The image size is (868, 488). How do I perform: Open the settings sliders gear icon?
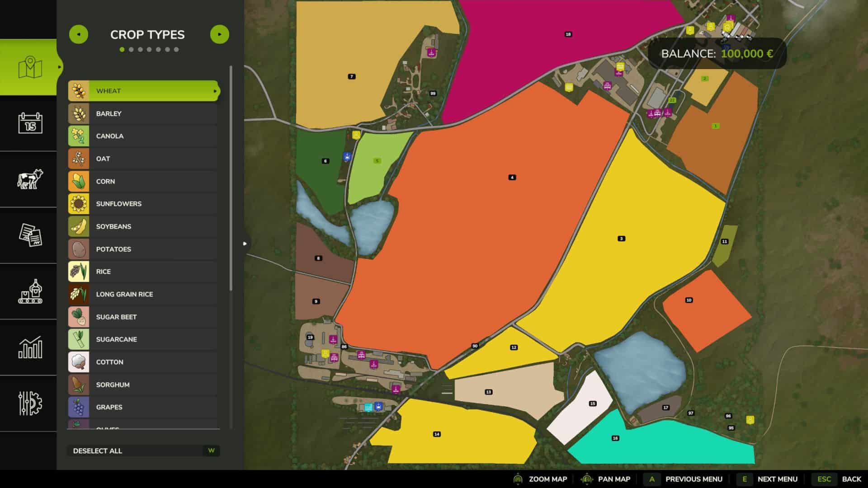pos(30,403)
